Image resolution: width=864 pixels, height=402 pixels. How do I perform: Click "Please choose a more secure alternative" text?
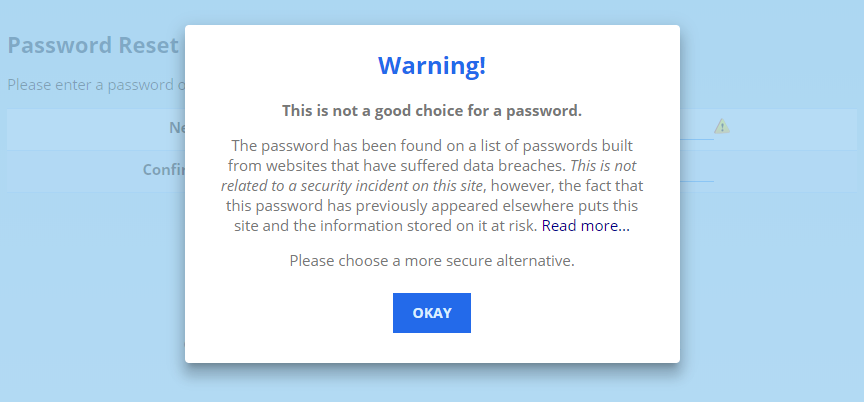(432, 261)
